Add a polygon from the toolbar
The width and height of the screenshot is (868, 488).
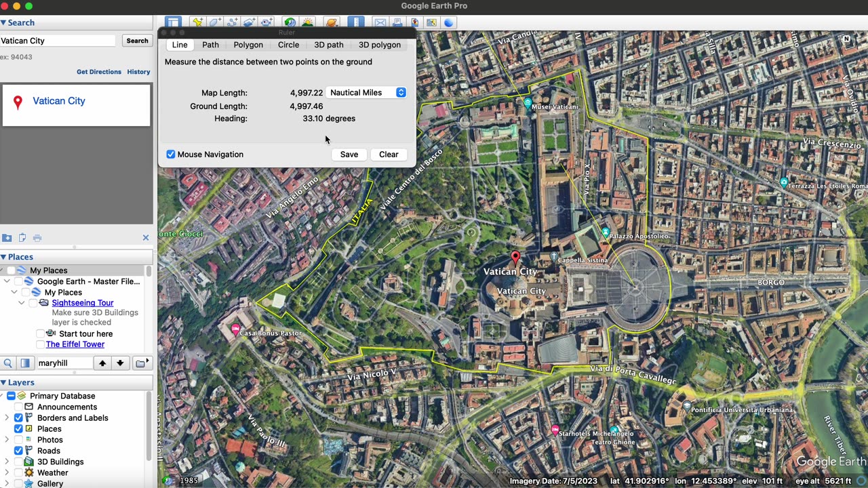(x=215, y=22)
